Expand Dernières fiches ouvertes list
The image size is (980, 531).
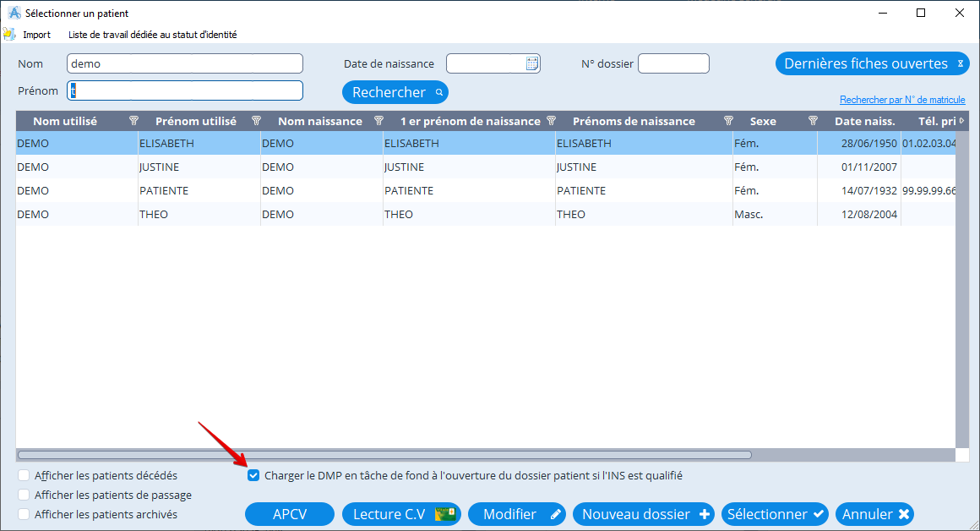click(960, 63)
